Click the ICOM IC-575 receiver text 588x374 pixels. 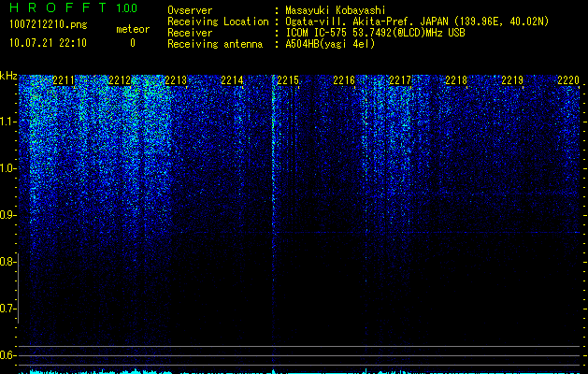(375, 33)
